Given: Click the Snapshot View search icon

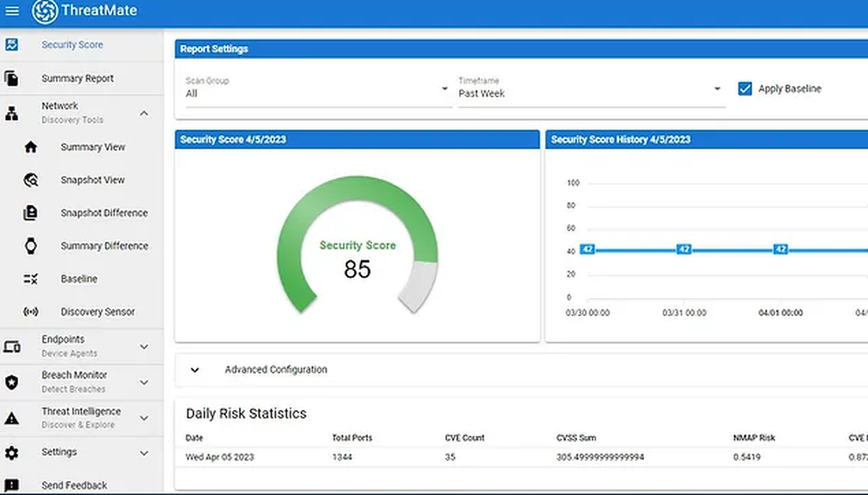Looking at the screenshot, I should tap(30, 181).
